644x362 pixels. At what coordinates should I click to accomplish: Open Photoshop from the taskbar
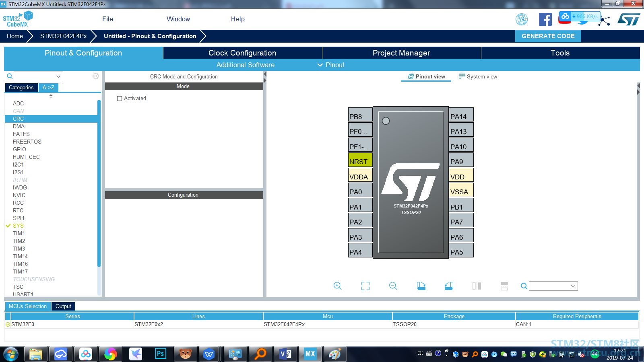(x=160, y=354)
